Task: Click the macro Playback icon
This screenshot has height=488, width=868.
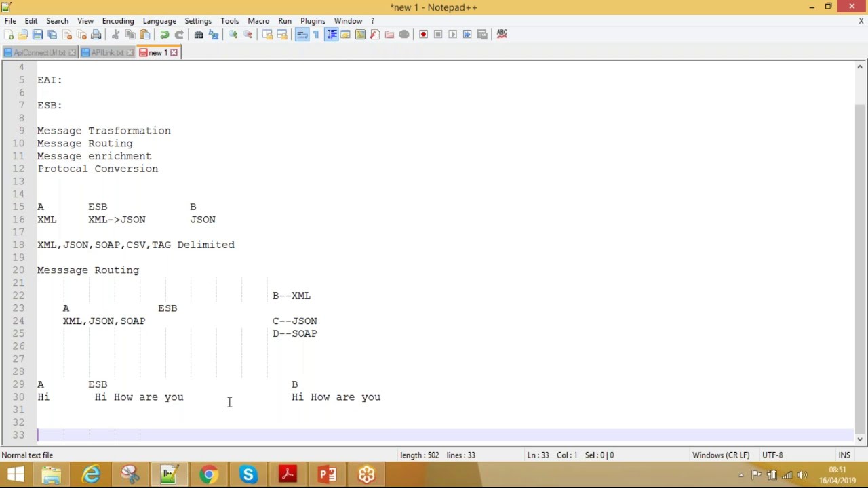Action: pyautogui.click(x=452, y=34)
